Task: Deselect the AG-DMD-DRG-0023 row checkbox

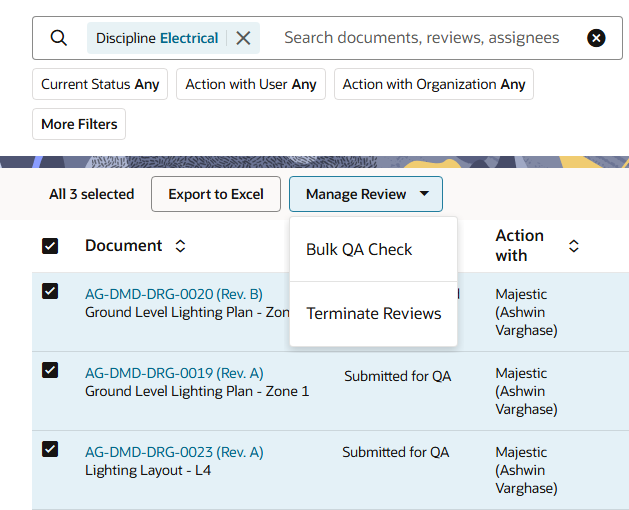Action: click(x=50, y=449)
